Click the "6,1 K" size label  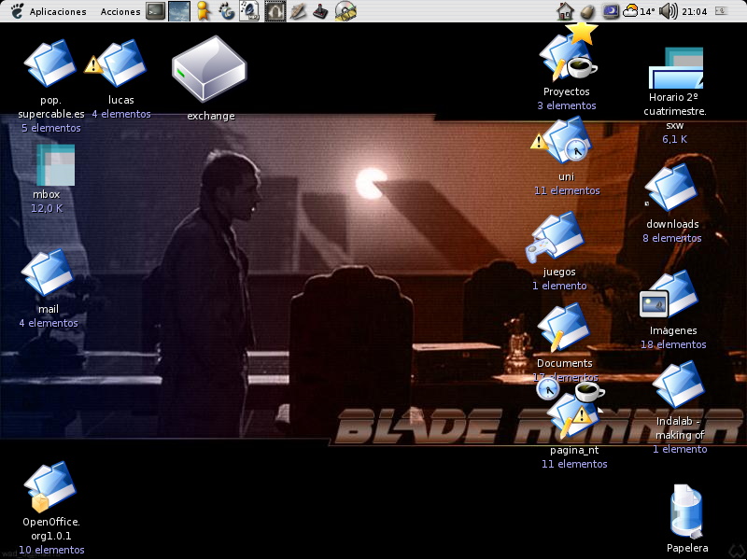(x=674, y=139)
